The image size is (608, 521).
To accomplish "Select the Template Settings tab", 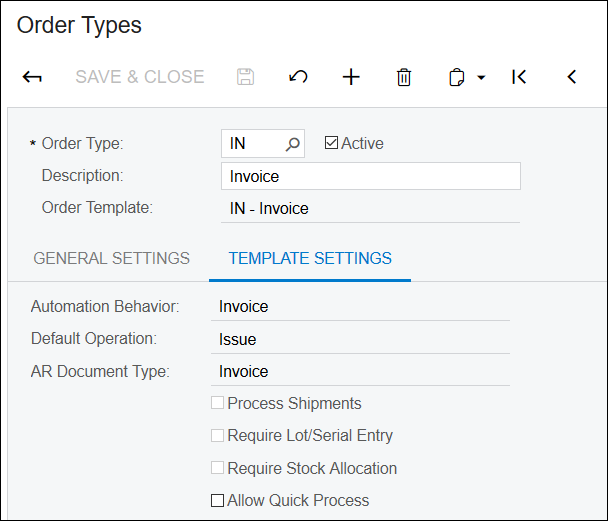I will (310, 258).
